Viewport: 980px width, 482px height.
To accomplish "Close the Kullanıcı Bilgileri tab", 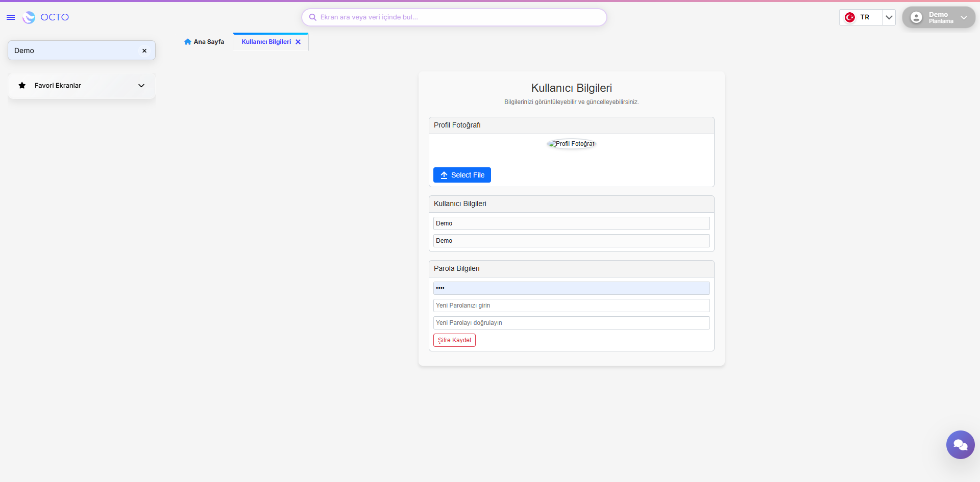I will click(x=298, y=41).
